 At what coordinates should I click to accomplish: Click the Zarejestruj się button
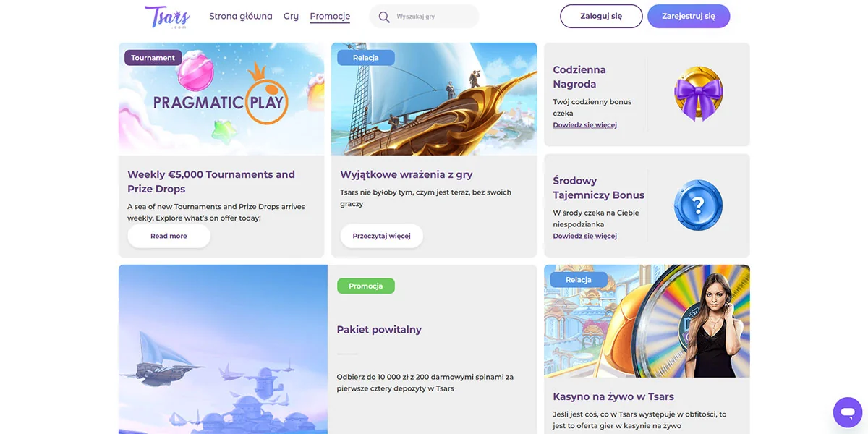point(689,16)
